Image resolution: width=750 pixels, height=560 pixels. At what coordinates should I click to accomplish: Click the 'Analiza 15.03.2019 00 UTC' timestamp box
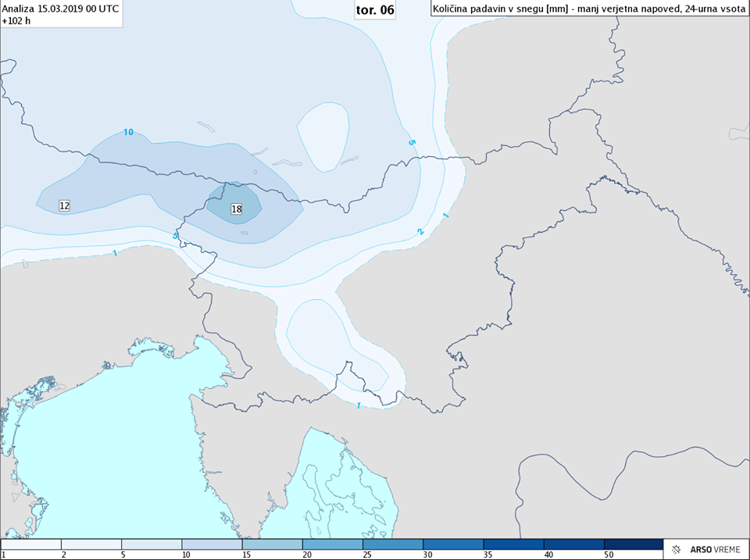(61, 8)
